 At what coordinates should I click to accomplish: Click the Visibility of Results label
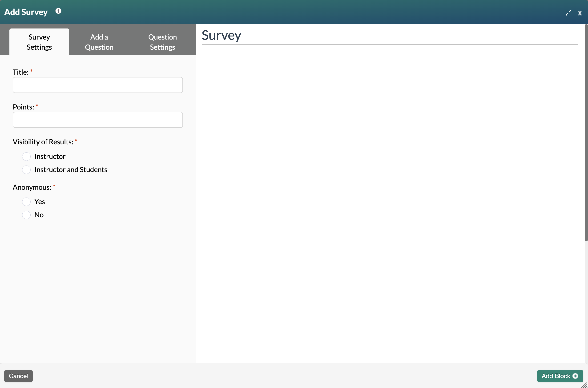[43, 142]
